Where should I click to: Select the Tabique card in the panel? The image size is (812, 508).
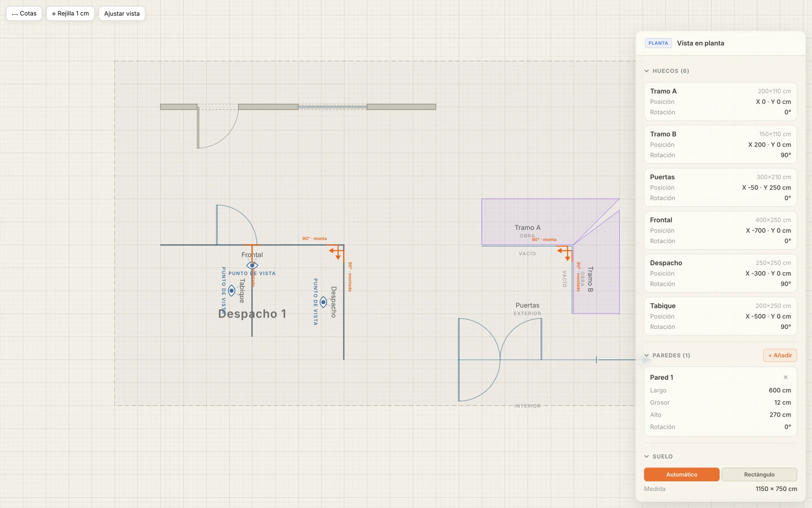point(720,316)
